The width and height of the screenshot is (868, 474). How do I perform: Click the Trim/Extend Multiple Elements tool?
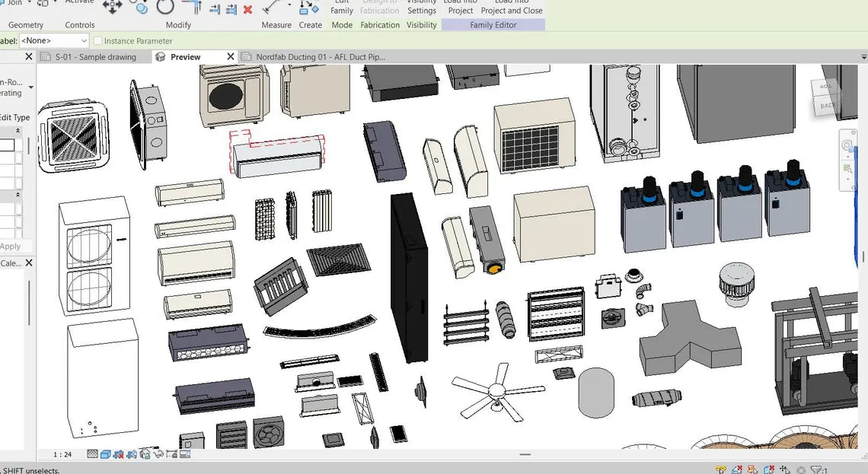[231, 9]
